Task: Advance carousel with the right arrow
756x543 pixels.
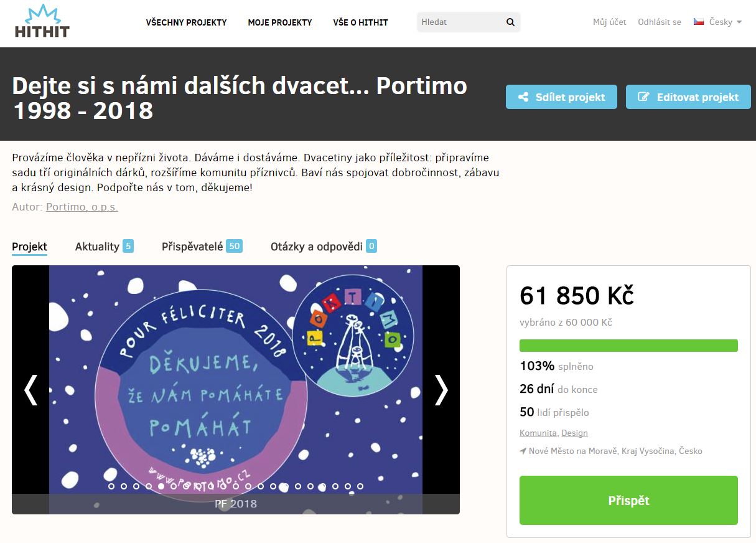Action: (x=441, y=390)
